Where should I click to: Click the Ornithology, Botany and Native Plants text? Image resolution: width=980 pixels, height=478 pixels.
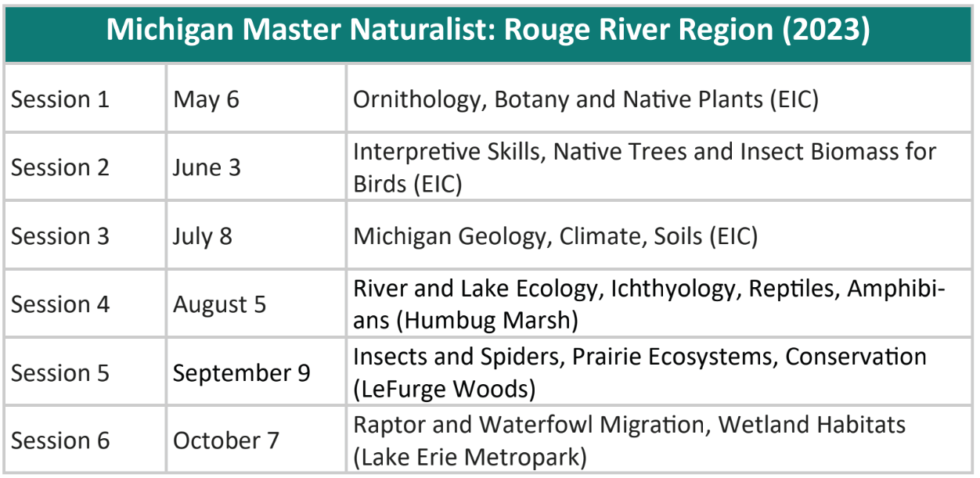point(585,100)
